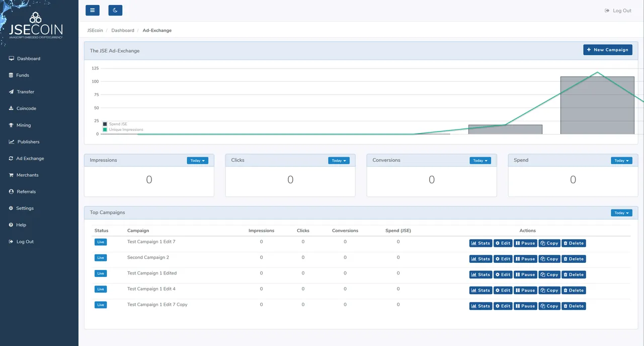This screenshot has height=346, width=644.
Task: Edit Test Campaign 1 Edit 7
Action: pos(503,243)
